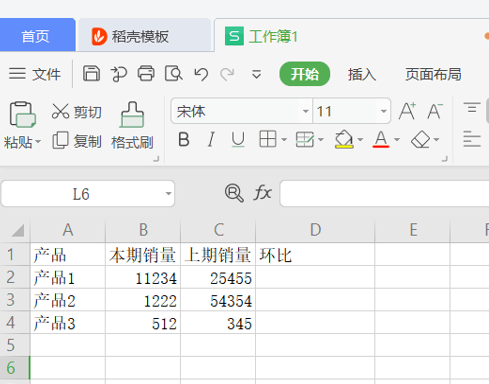
Task: Select column E header
Action: pos(413,230)
